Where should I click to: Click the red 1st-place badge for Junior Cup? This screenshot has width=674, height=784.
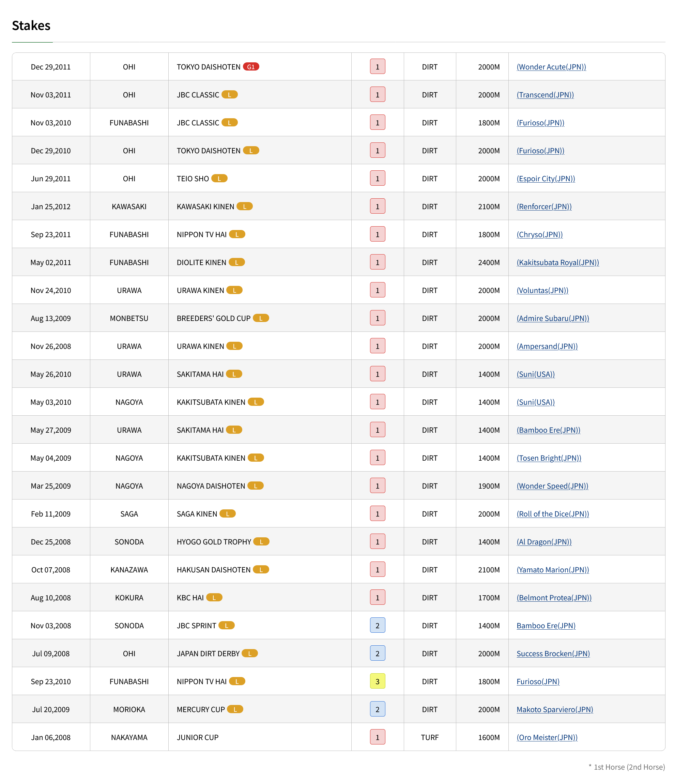tap(377, 737)
